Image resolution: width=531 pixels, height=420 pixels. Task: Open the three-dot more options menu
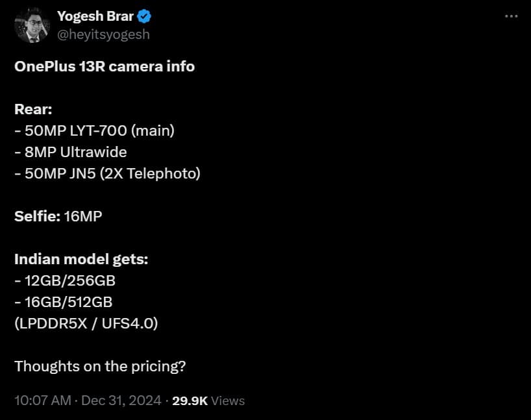click(510, 15)
